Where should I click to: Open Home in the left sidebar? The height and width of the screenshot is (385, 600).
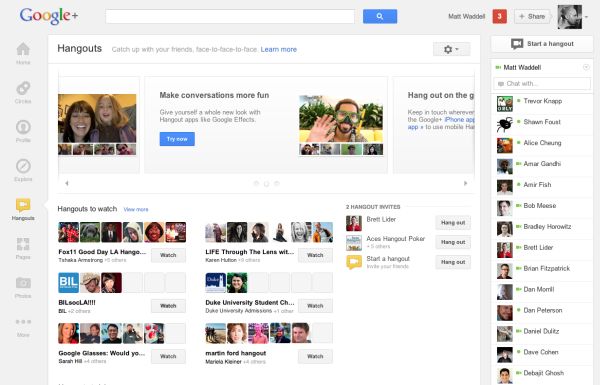(x=23, y=53)
